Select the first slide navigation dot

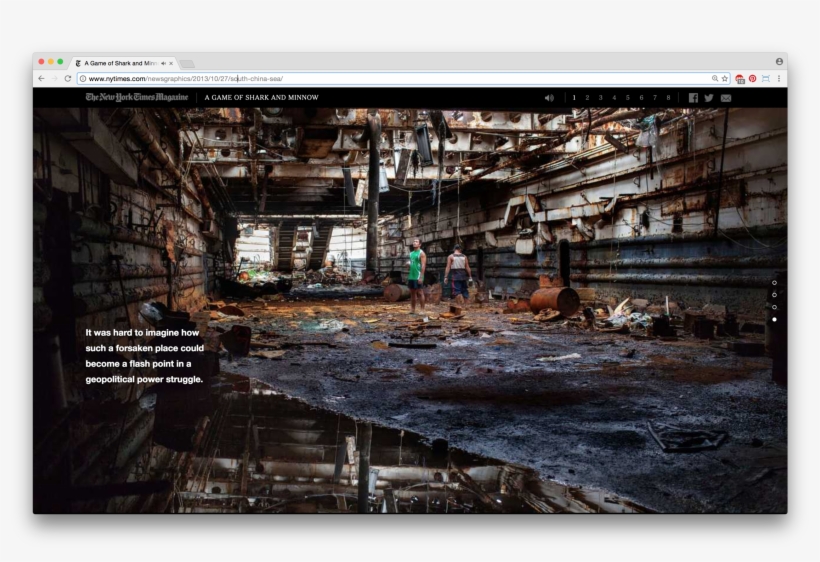click(774, 283)
